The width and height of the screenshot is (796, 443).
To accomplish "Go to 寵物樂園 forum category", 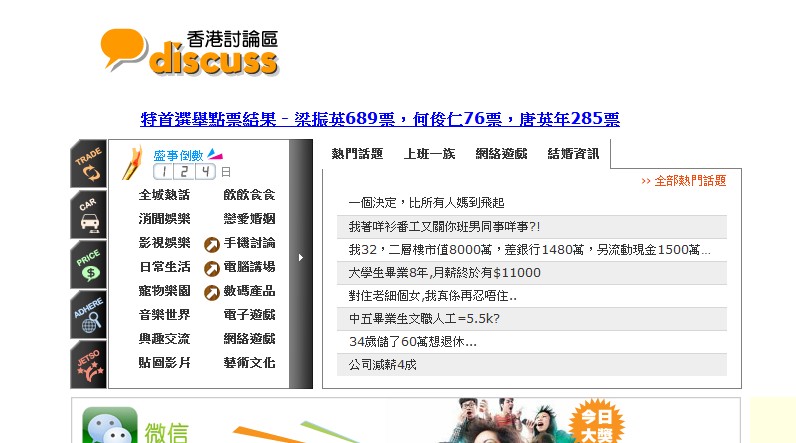I will pos(164,292).
